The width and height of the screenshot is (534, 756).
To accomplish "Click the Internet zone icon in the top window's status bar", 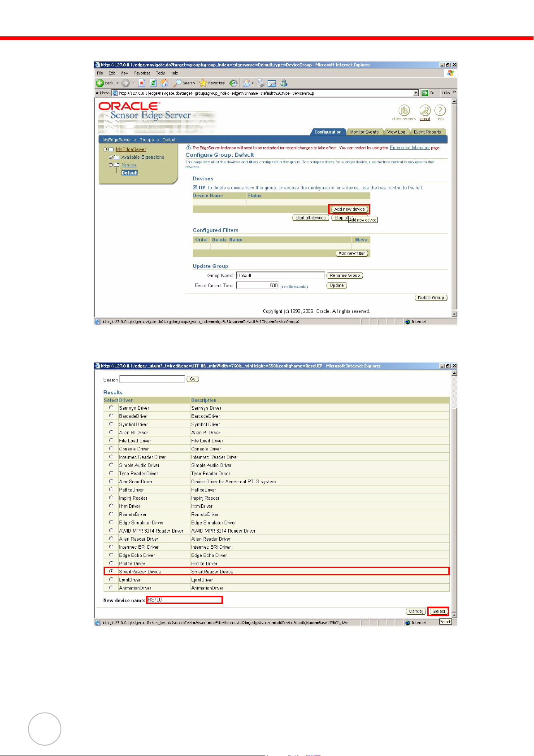I will (408, 322).
